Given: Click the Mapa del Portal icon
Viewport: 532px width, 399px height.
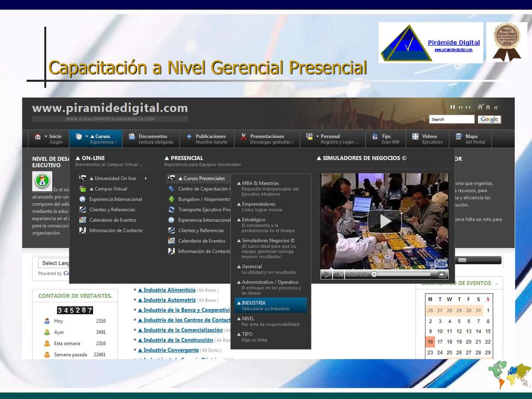Looking at the screenshot, I should tap(458, 137).
